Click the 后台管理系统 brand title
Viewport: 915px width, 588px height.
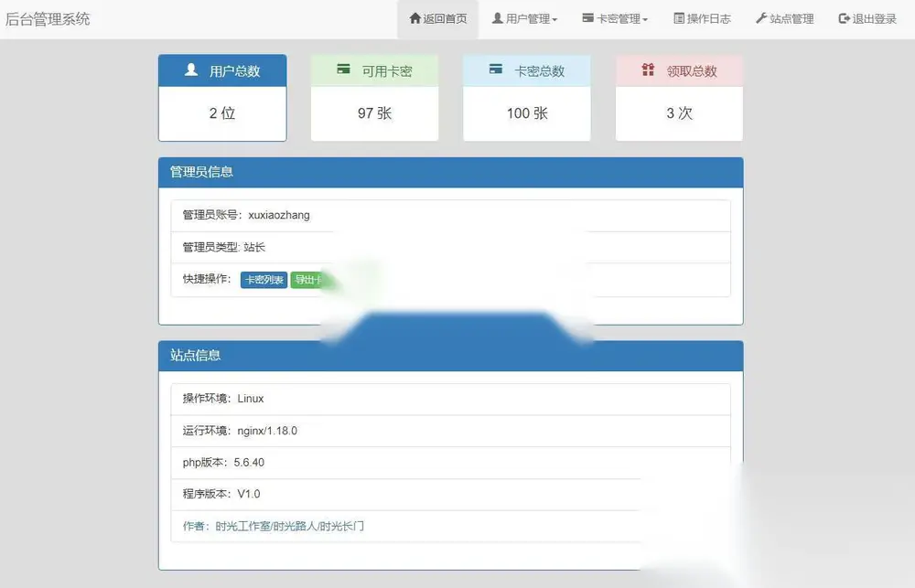[x=48, y=18]
